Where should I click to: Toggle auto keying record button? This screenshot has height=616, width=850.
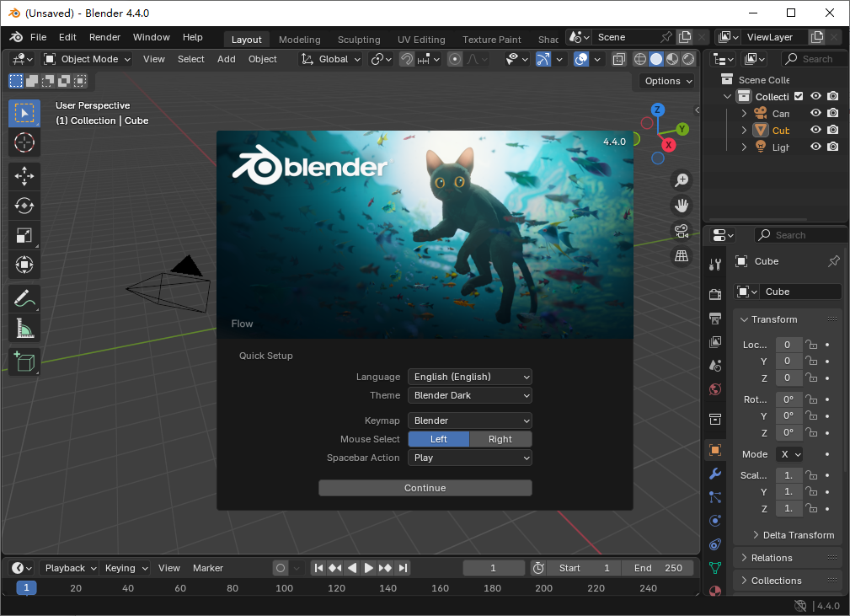[281, 568]
